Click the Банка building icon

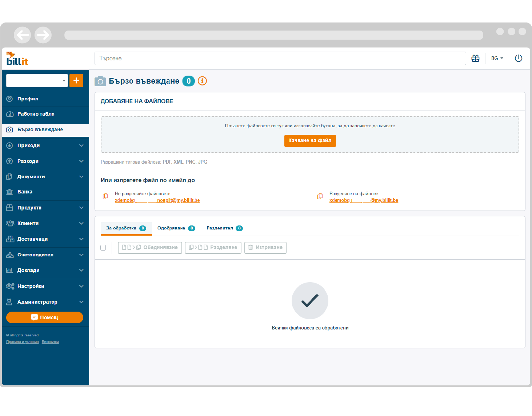[x=9, y=192]
